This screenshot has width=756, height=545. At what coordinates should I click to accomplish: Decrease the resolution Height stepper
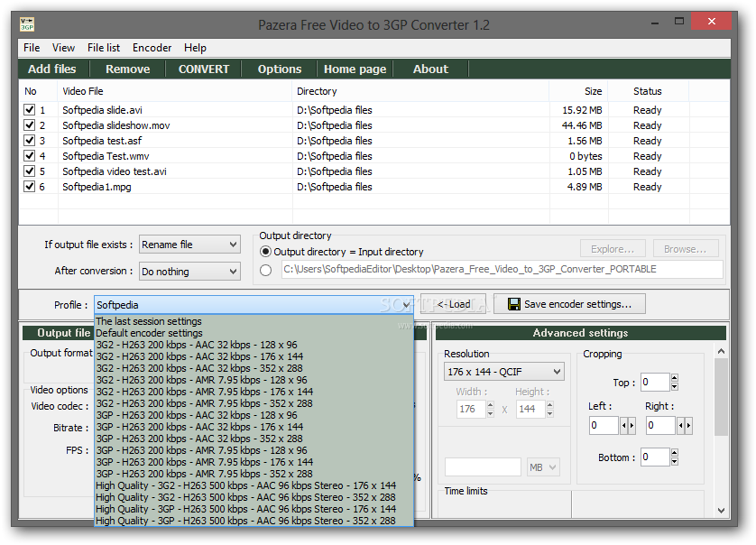550,413
